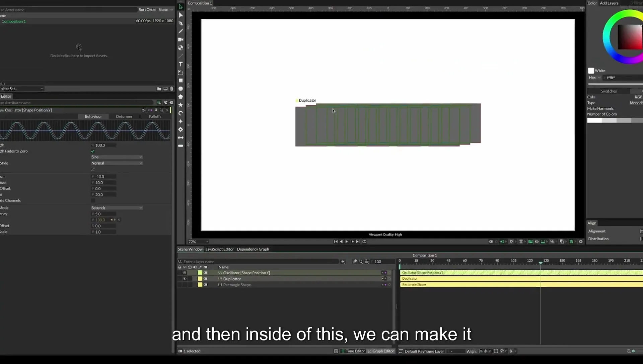Screen dimensions: 643x364
Task: Select the Arc shape tool
Action: (x=181, y=113)
